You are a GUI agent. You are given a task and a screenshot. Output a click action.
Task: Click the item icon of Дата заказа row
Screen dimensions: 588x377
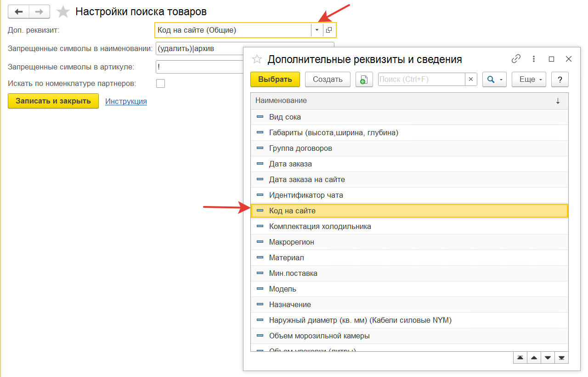pyautogui.click(x=260, y=164)
